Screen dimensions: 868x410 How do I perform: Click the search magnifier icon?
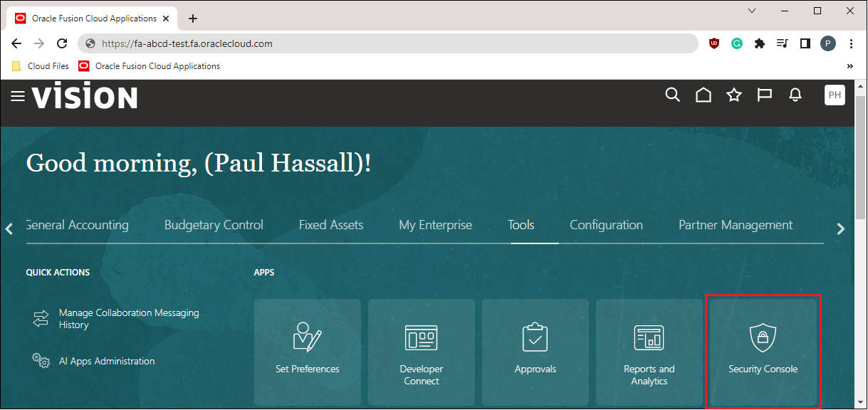(x=672, y=95)
